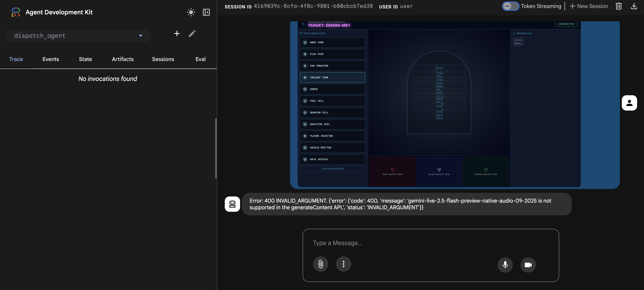Click the plus icon beside agent selector
The height and width of the screenshot is (290, 644).
tap(177, 33)
